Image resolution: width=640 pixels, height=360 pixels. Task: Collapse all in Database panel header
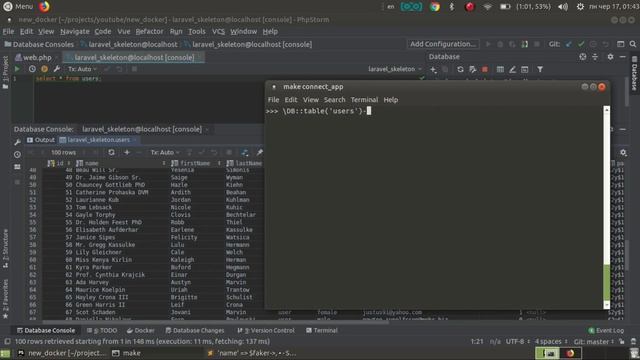click(x=595, y=57)
